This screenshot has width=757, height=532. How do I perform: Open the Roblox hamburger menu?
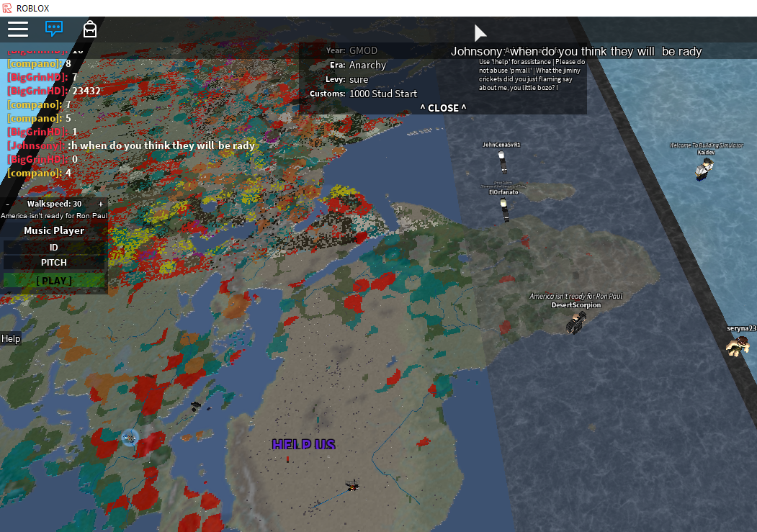pyautogui.click(x=18, y=30)
